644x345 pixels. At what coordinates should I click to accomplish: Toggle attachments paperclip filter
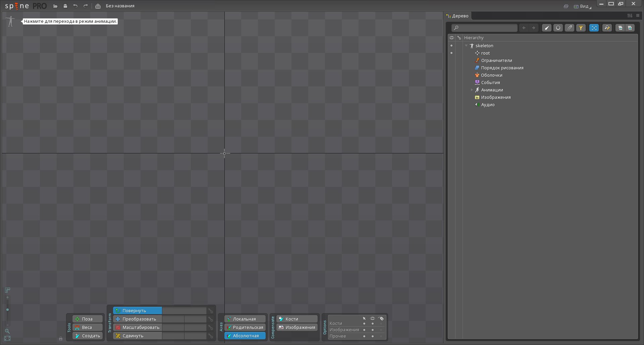(570, 28)
